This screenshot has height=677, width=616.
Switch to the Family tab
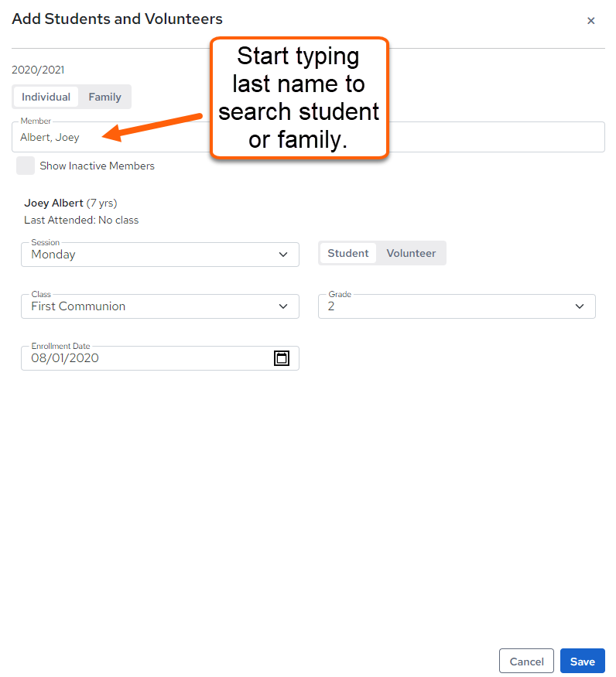(x=104, y=97)
